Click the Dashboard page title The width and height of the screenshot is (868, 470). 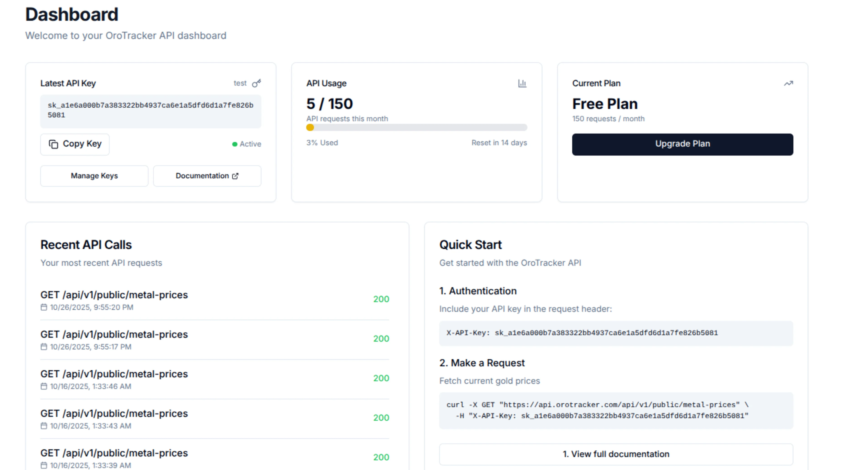[x=72, y=14]
